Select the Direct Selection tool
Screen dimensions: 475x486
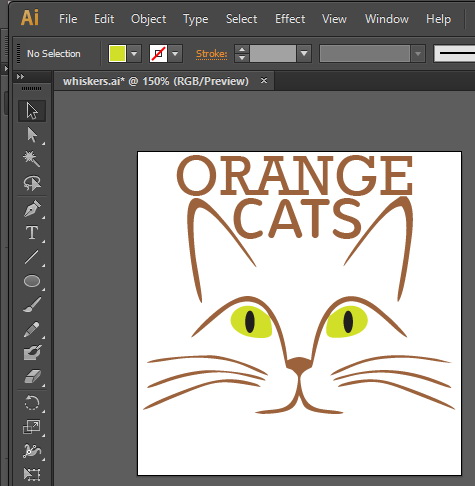[32, 135]
